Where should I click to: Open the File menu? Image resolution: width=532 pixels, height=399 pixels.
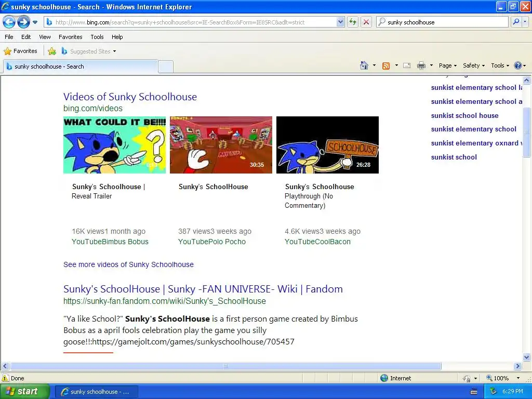[9, 37]
